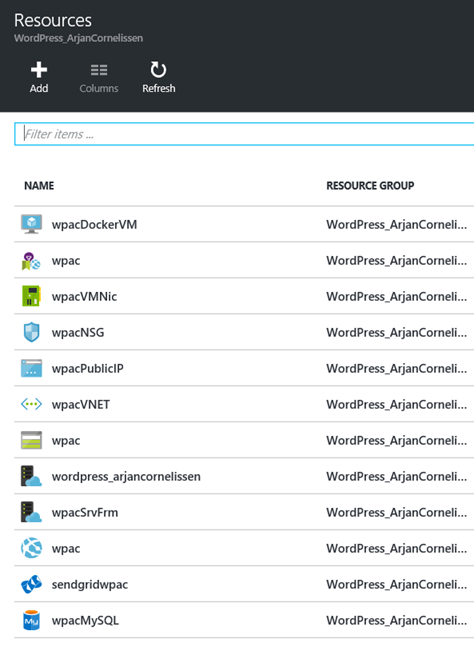Click the wpacMySQL database icon
This screenshot has width=474, height=647.
point(31,620)
